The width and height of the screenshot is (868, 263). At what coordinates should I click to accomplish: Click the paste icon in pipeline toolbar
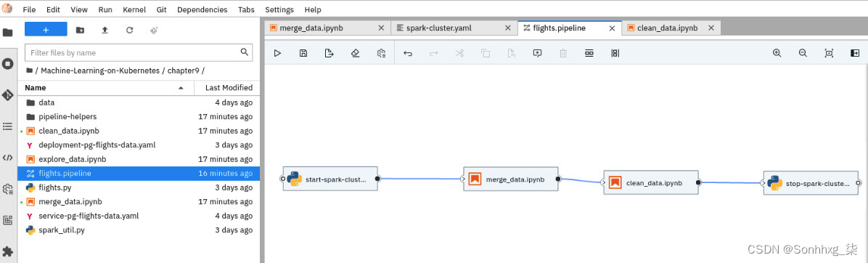pyautogui.click(x=512, y=53)
